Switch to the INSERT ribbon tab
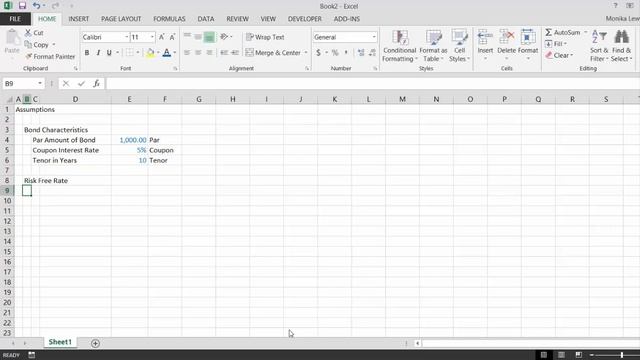Image resolution: width=640 pixels, height=360 pixels. 78,19
